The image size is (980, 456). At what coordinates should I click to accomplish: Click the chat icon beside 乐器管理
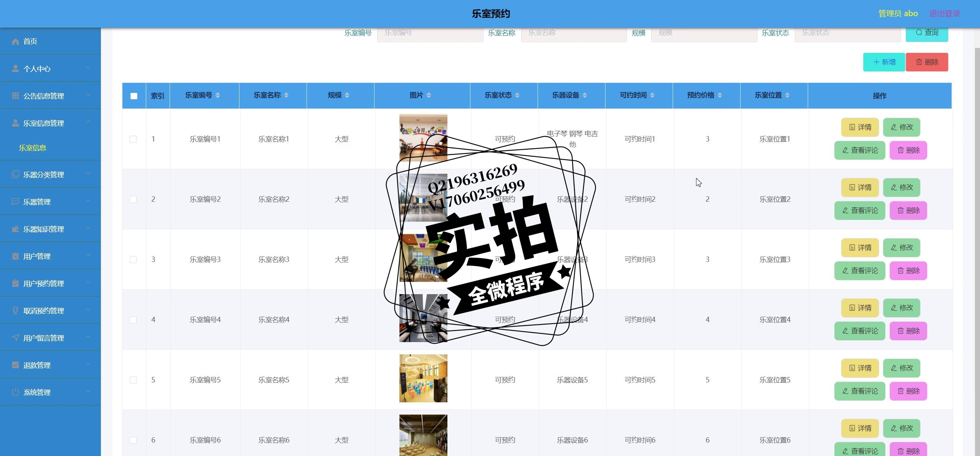(x=15, y=202)
